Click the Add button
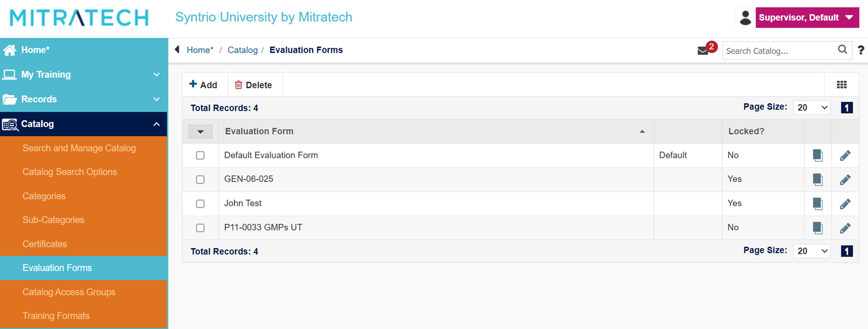This screenshot has width=868, height=329. click(x=203, y=85)
